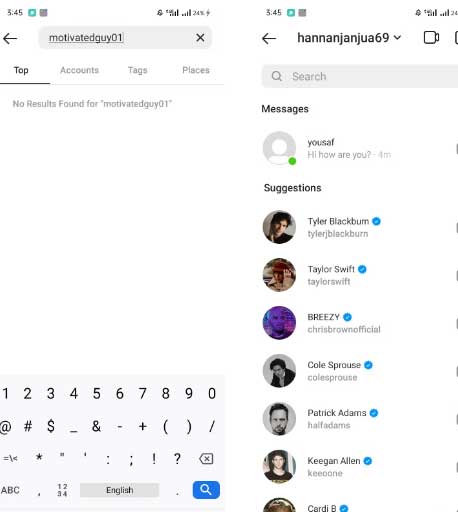Tap the blue search key on keyboard
The width and height of the screenshot is (458, 512).
pos(206,490)
